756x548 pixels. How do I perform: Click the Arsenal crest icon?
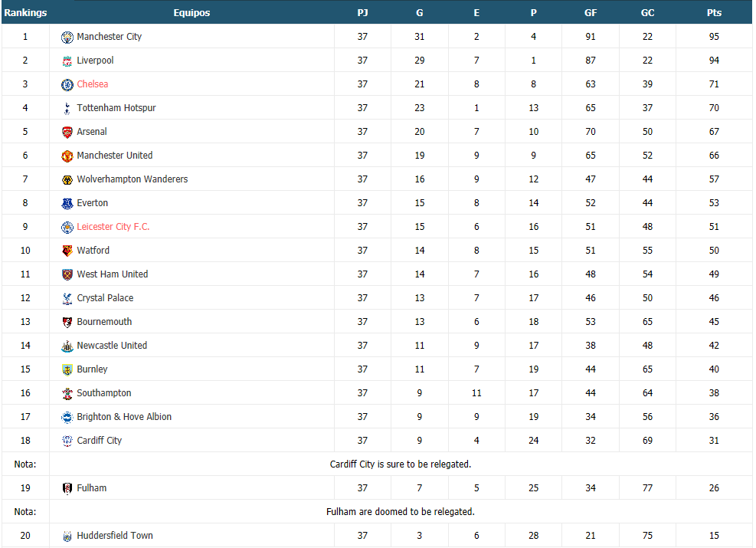[67, 132]
